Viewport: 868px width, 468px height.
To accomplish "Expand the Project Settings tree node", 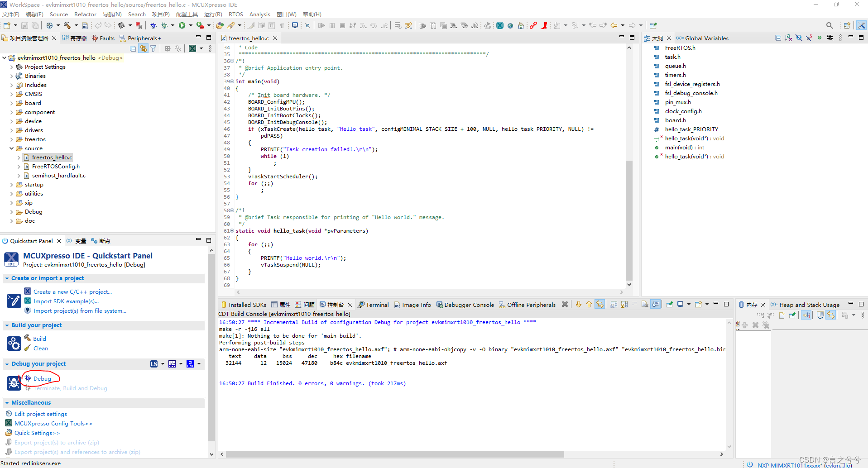I will point(12,67).
